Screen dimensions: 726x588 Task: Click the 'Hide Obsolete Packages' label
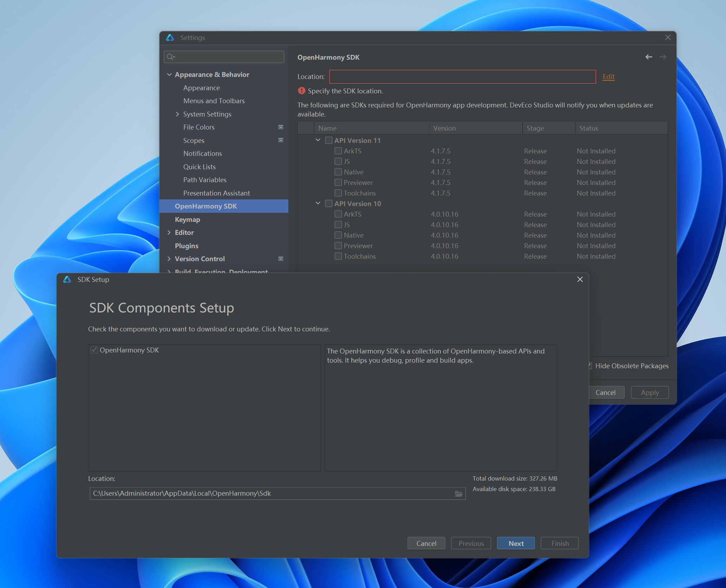click(x=632, y=366)
